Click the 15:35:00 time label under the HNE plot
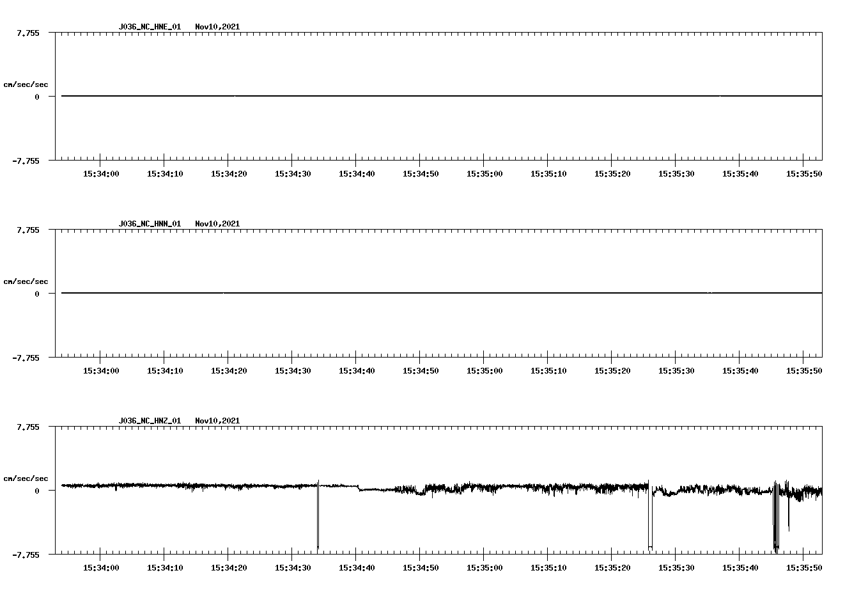Image resolution: width=868 pixels, height=591 pixels. [x=484, y=173]
